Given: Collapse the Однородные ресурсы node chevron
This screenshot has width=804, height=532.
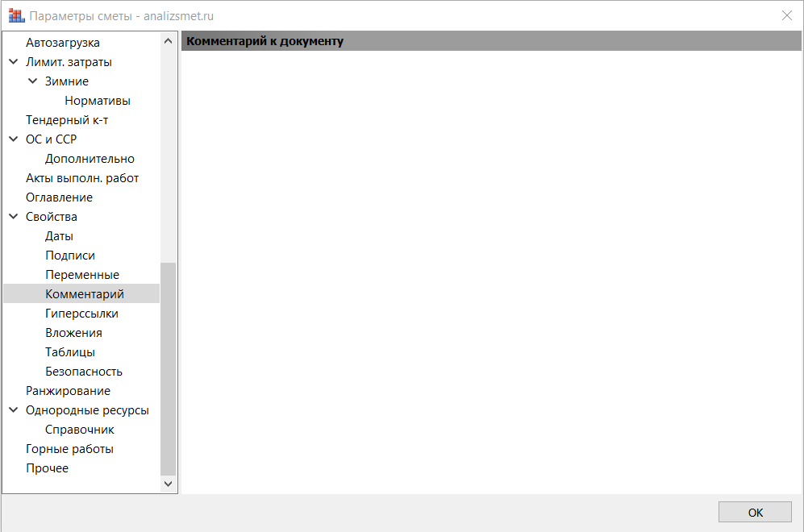Looking at the screenshot, I should (x=14, y=410).
